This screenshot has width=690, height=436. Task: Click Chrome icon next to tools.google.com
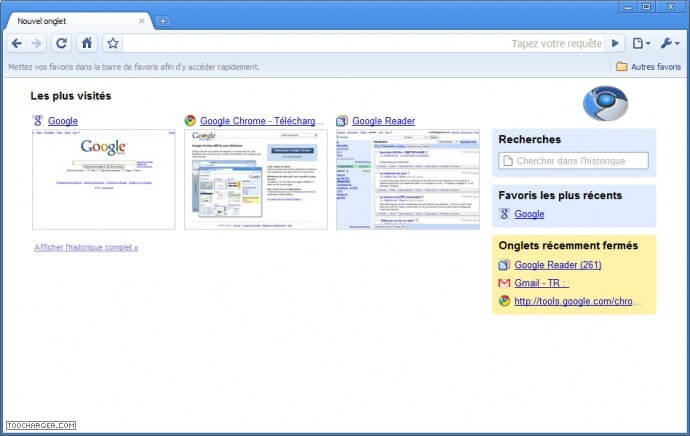(x=504, y=301)
